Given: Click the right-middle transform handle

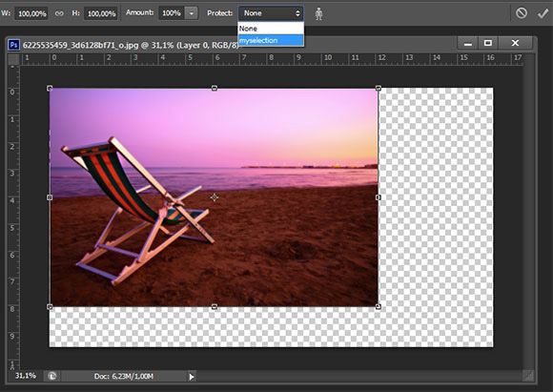Looking at the screenshot, I should [x=379, y=197].
